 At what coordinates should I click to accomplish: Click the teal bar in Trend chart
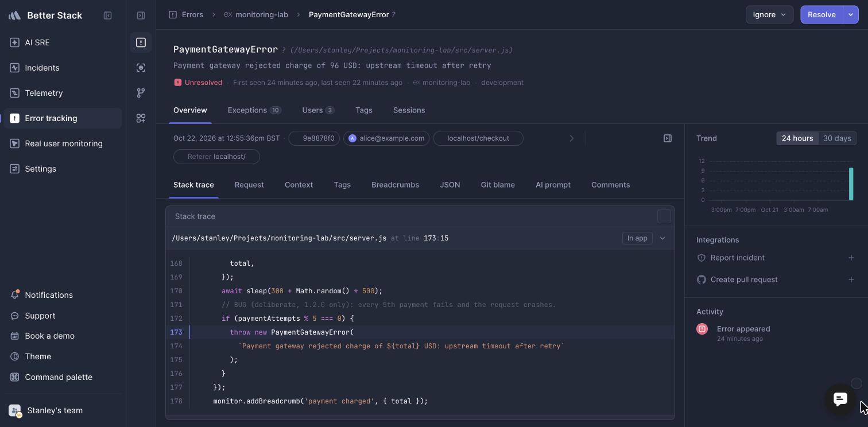coord(851,184)
